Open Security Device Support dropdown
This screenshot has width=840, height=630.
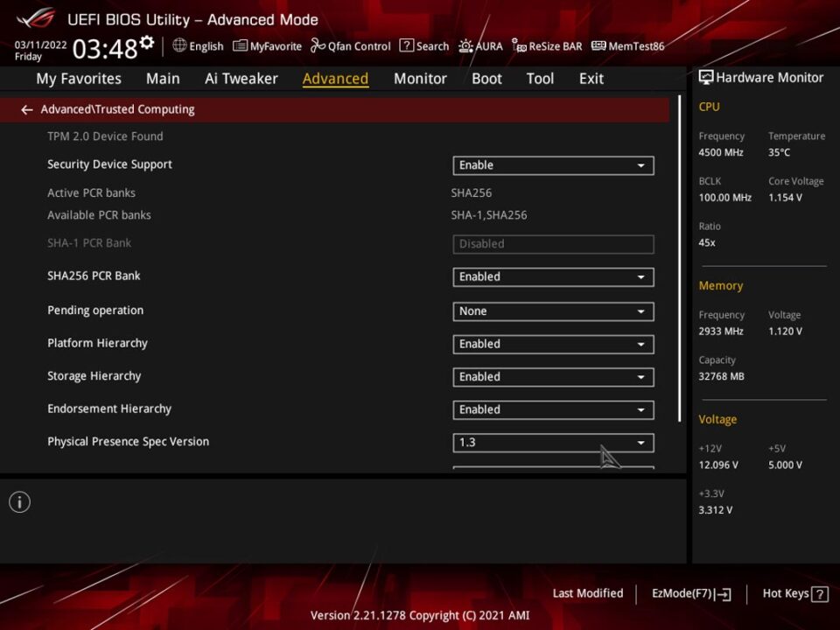tap(553, 165)
